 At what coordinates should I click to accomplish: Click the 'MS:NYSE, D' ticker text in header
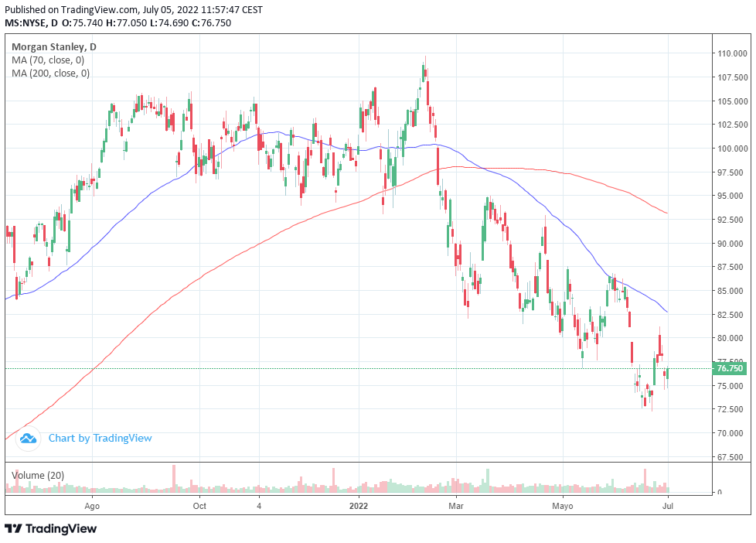[x=32, y=23]
